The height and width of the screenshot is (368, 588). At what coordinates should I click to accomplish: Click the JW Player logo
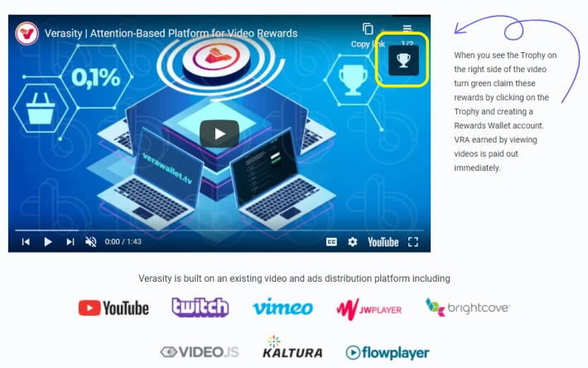[369, 309]
